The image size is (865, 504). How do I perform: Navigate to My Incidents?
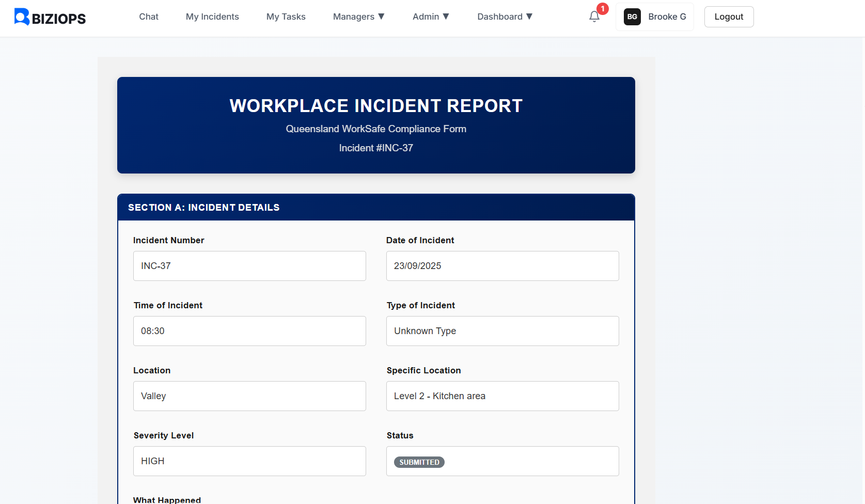click(212, 17)
